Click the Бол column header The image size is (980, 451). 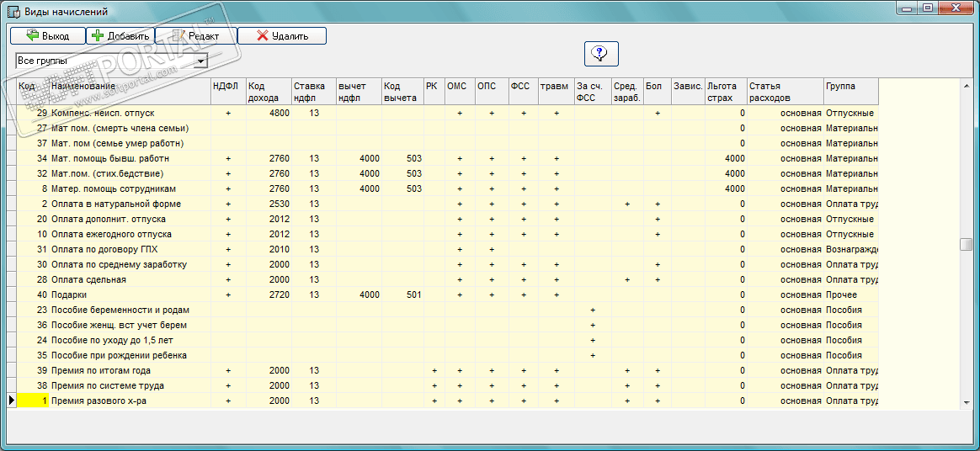658,91
